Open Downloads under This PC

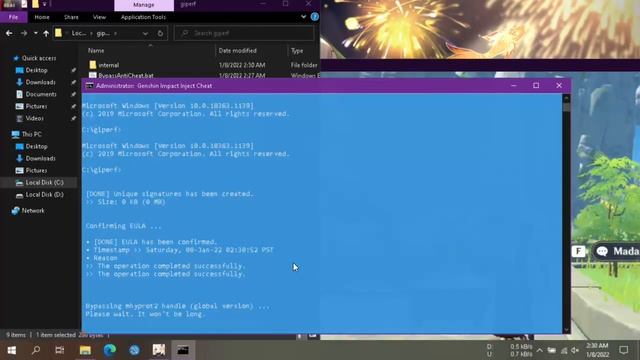(40, 158)
